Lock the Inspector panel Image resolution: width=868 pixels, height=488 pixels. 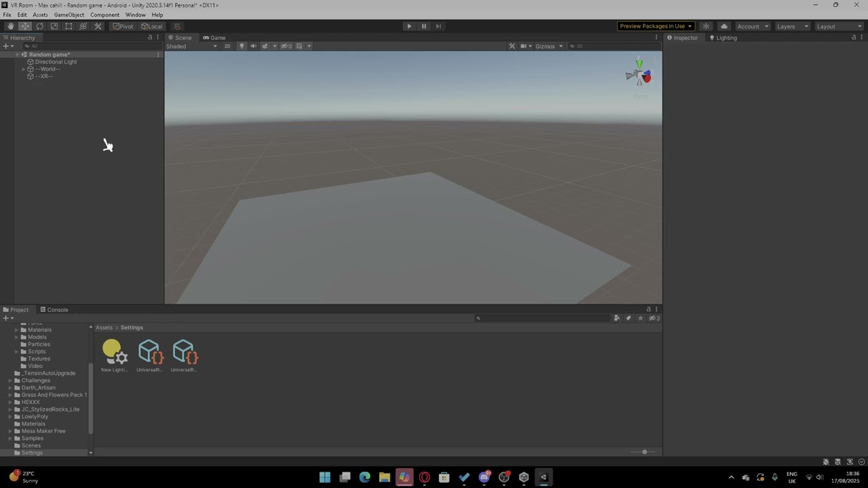(x=853, y=37)
